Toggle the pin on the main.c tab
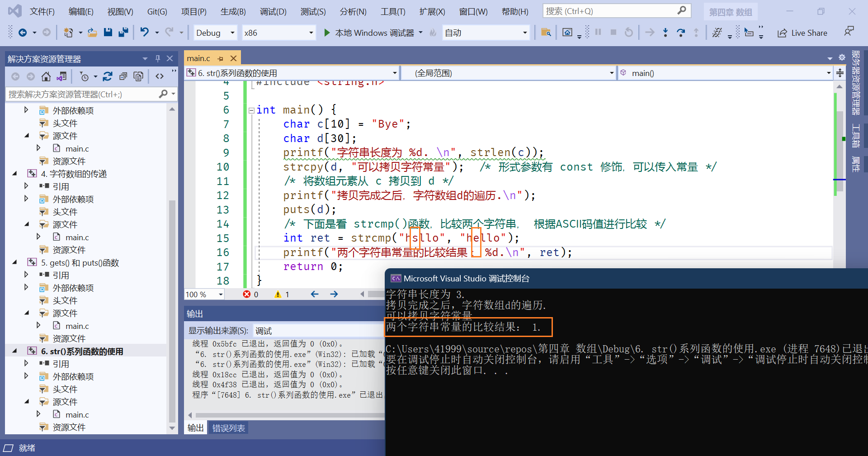The width and height of the screenshot is (868, 456). tap(220, 58)
